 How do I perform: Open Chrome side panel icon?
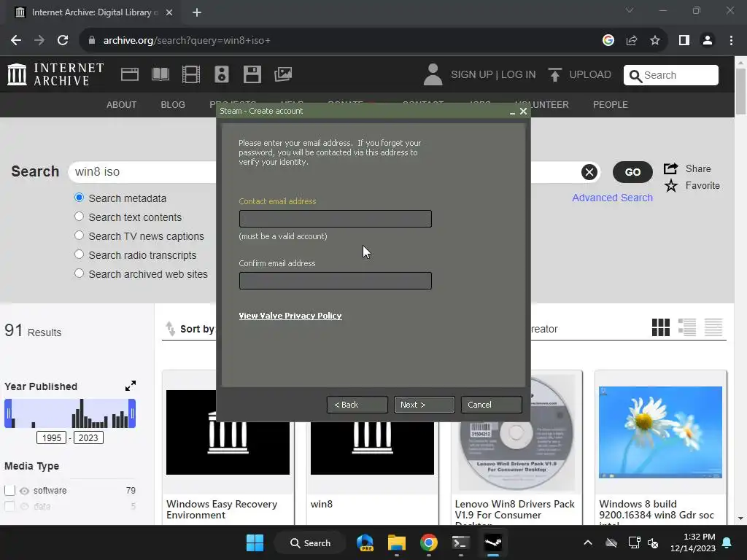684,41
